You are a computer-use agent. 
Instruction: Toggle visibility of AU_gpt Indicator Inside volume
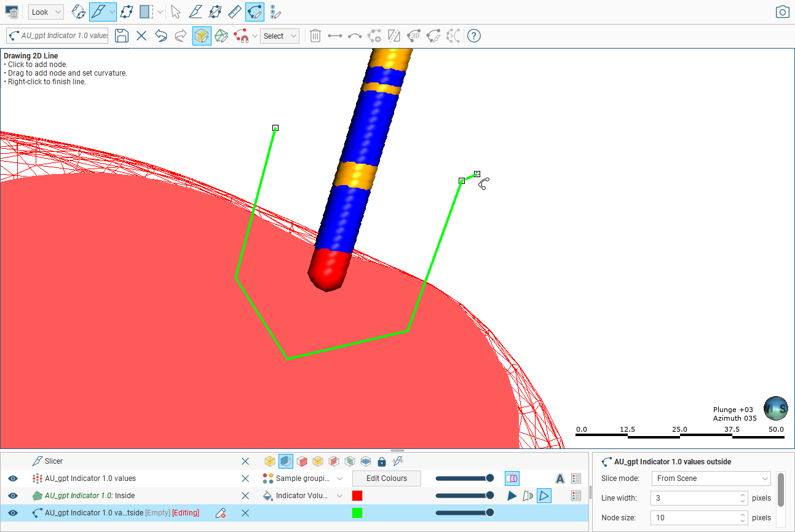coord(13,496)
